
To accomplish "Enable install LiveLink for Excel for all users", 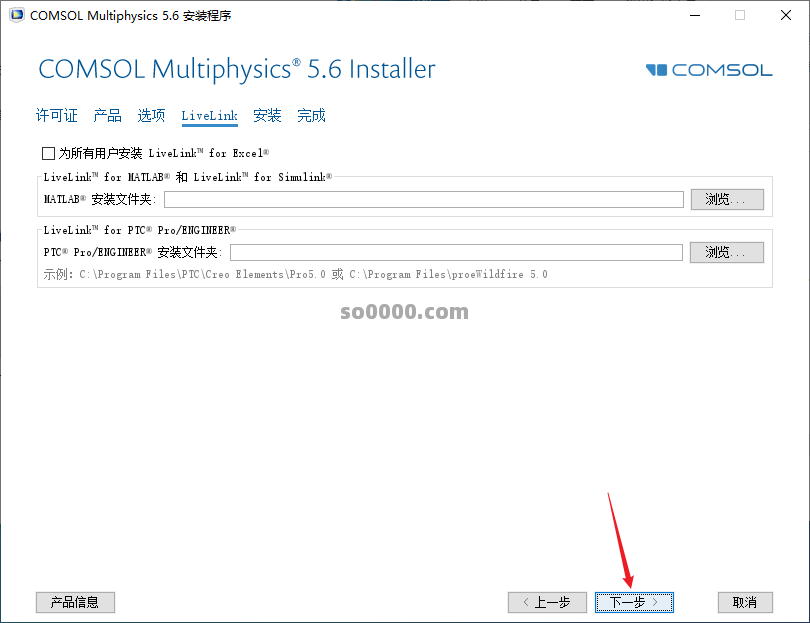I will pyautogui.click(x=48, y=153).
